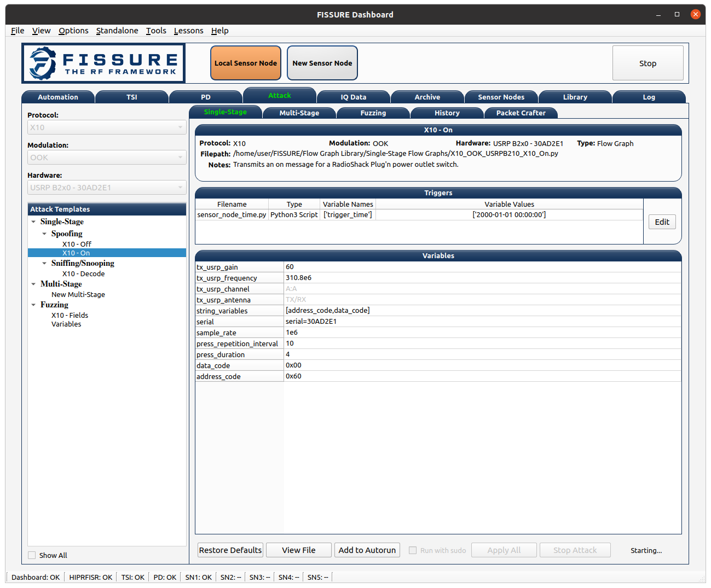
Task: Select the Local Sensor Node button
Action: [246, 63]
